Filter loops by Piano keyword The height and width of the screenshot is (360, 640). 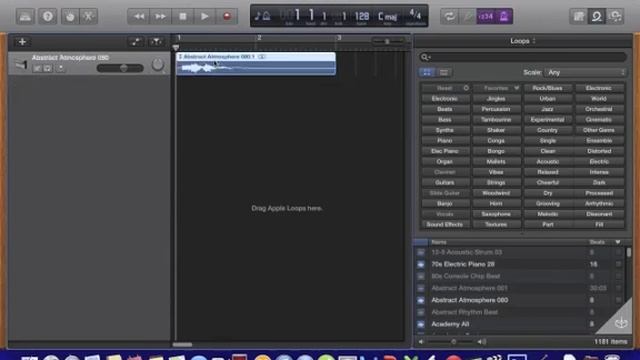445,140
